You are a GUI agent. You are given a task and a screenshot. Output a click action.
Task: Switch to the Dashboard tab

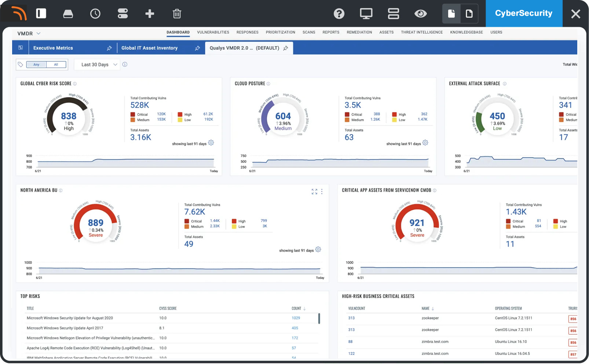tap(178, 32)
